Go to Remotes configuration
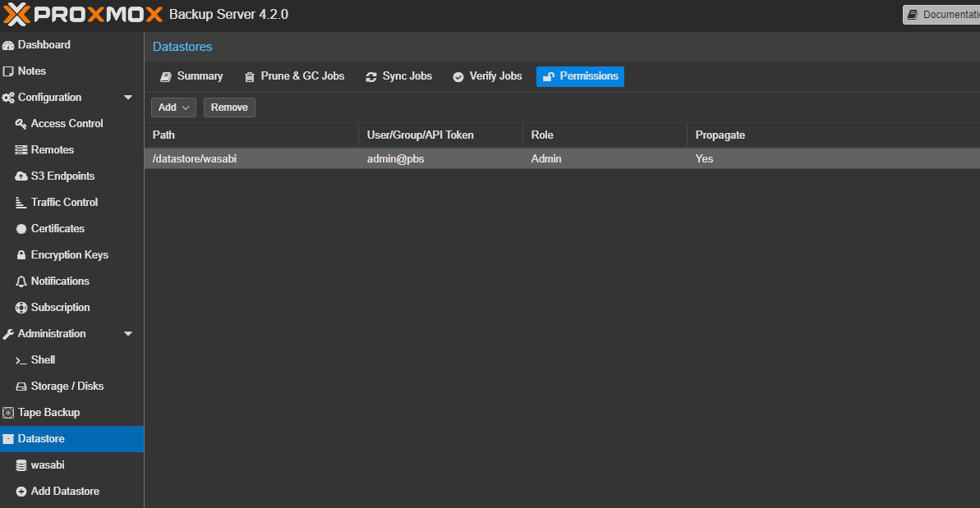This screenshot has height=508, width=980. tap(71, 150)
